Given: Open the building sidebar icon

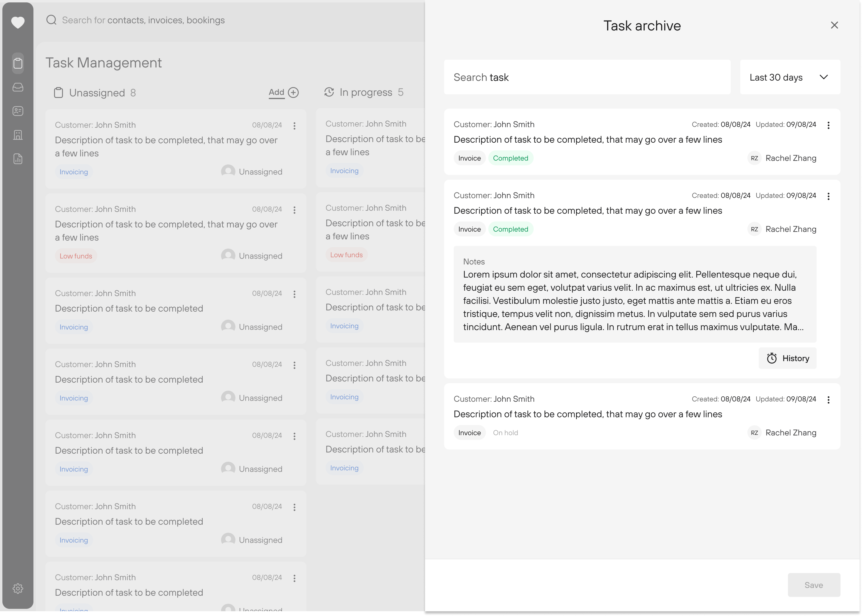Looking at the screenshot, I should tap(18, 135).
